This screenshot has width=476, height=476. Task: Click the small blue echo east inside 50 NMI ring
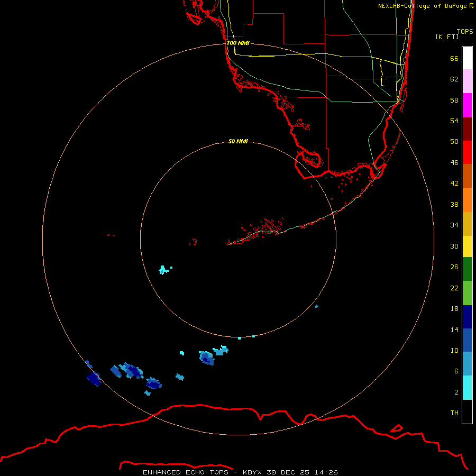[x=317, y=306]
